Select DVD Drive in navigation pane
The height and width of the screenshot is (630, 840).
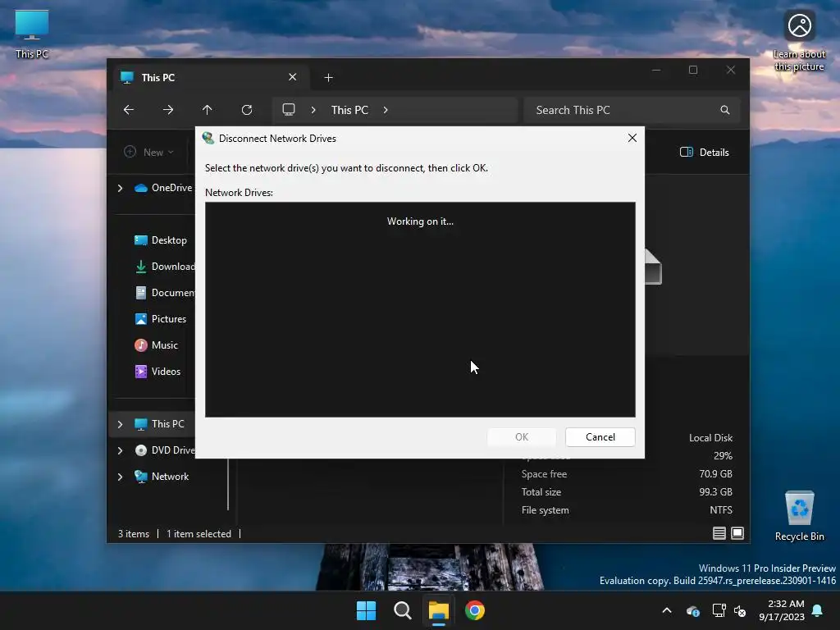click(164, 450)
